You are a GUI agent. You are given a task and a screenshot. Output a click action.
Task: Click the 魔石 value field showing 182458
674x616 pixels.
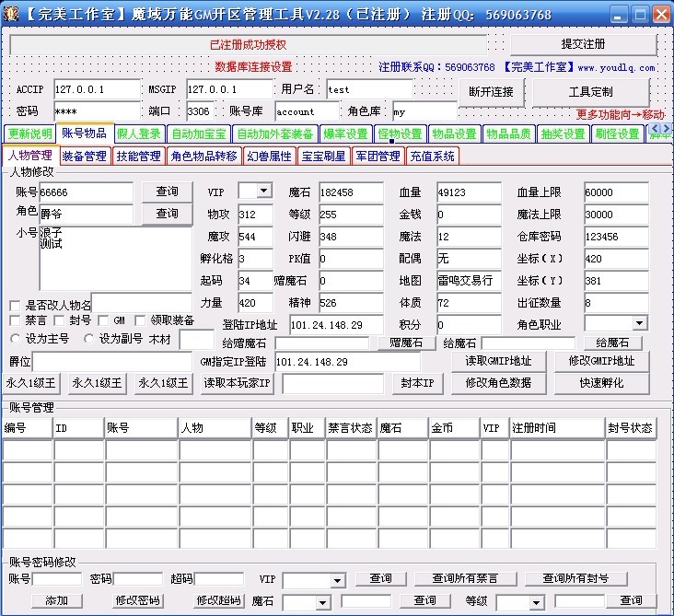(x=350, y=192)
